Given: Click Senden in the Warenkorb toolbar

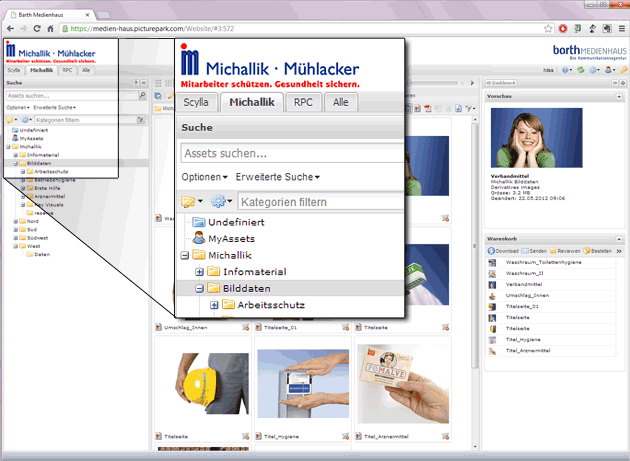Looking at the screenshot, I should (534, 251).
